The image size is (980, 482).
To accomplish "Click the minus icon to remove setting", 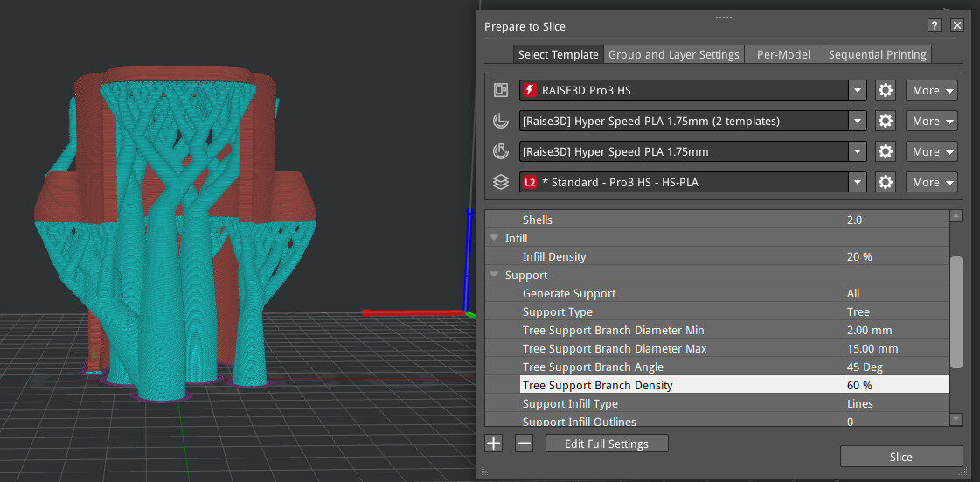I will [x=524, y=444].
